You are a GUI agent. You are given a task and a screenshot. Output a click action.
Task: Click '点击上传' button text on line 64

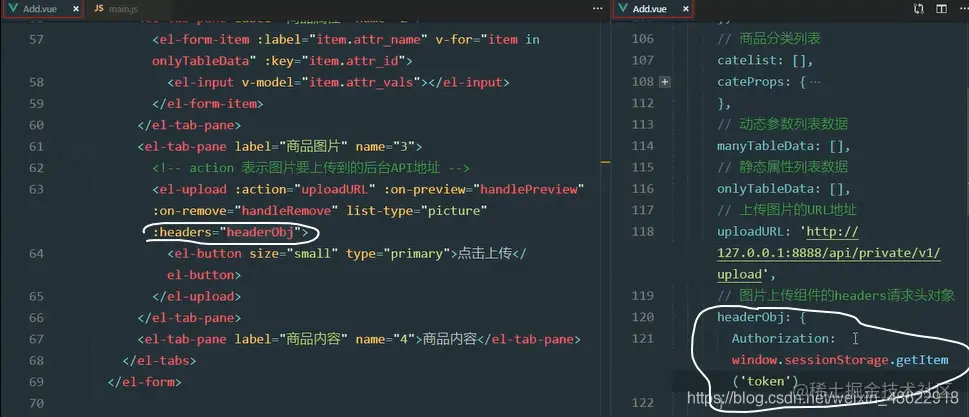(x=484, y=253)
